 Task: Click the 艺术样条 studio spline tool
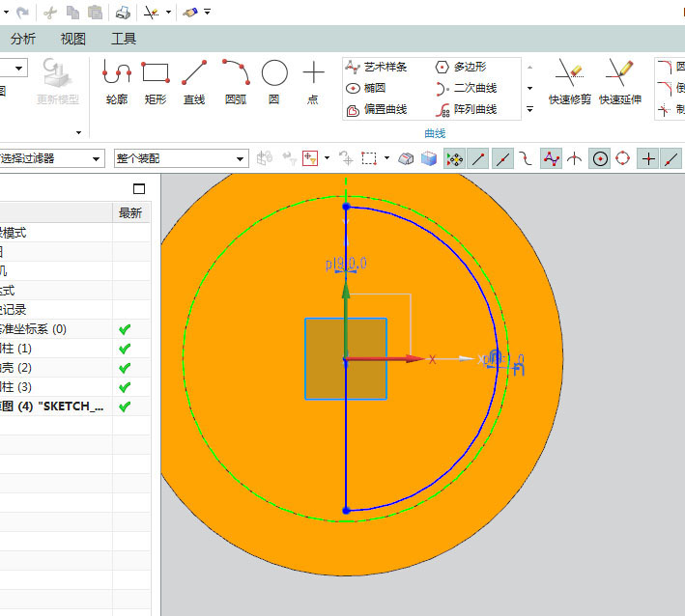coord(376,67)
